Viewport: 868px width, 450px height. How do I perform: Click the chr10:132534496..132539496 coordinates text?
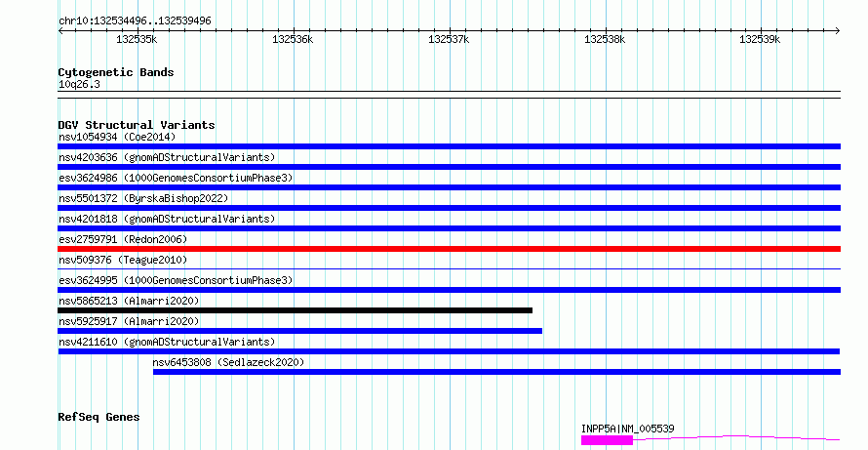pos(135,21)
